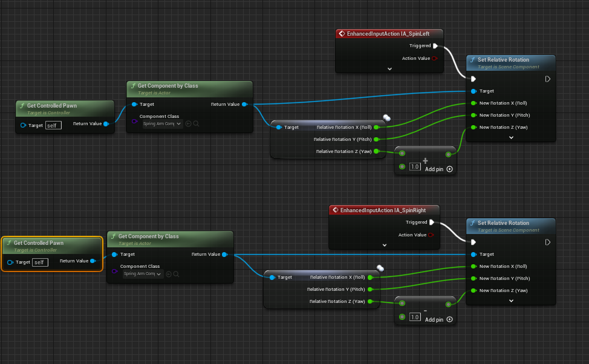Expand advanced pins on lower Set Relative Rotation
The width and height of the screenshot is (589, 364).
[511, 301]
